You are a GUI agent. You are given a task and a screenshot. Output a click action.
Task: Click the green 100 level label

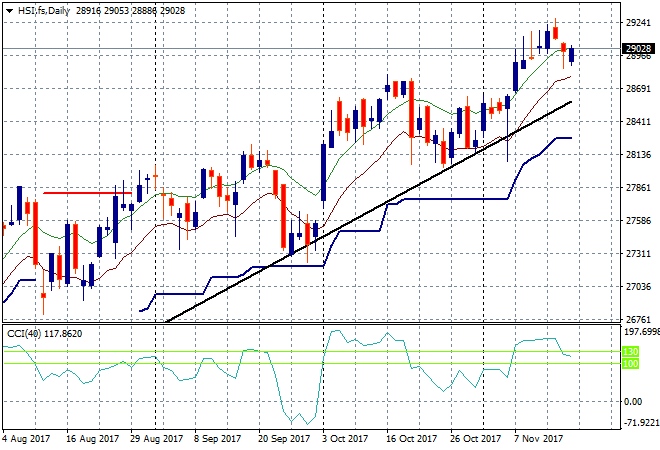[631, 363]
